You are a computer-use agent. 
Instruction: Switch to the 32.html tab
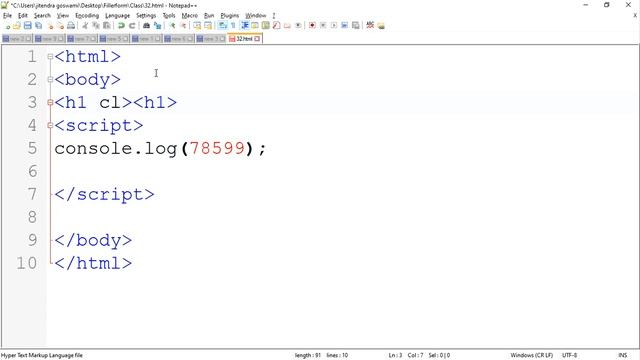coord(244,39)
